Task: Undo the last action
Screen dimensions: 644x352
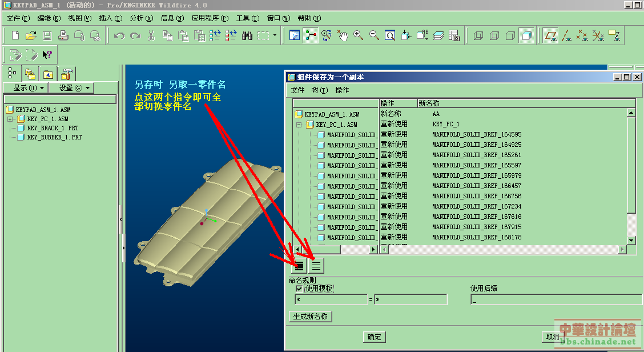Action: (119, 36)
